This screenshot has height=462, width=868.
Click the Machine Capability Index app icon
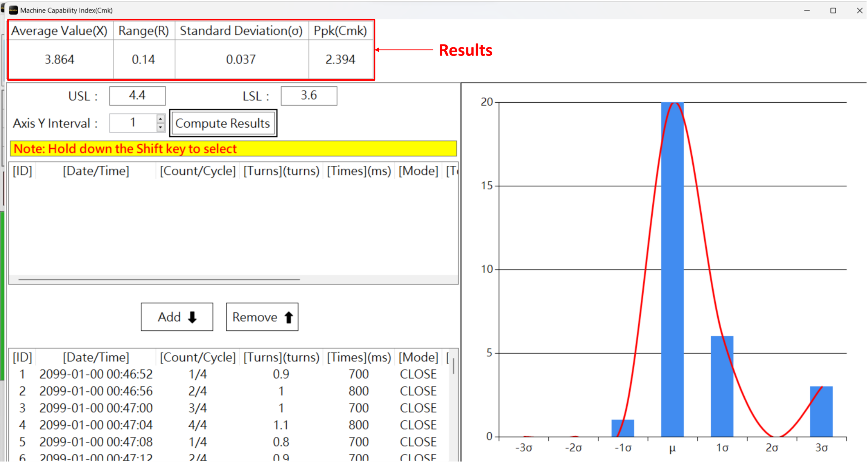coord(13,10)
